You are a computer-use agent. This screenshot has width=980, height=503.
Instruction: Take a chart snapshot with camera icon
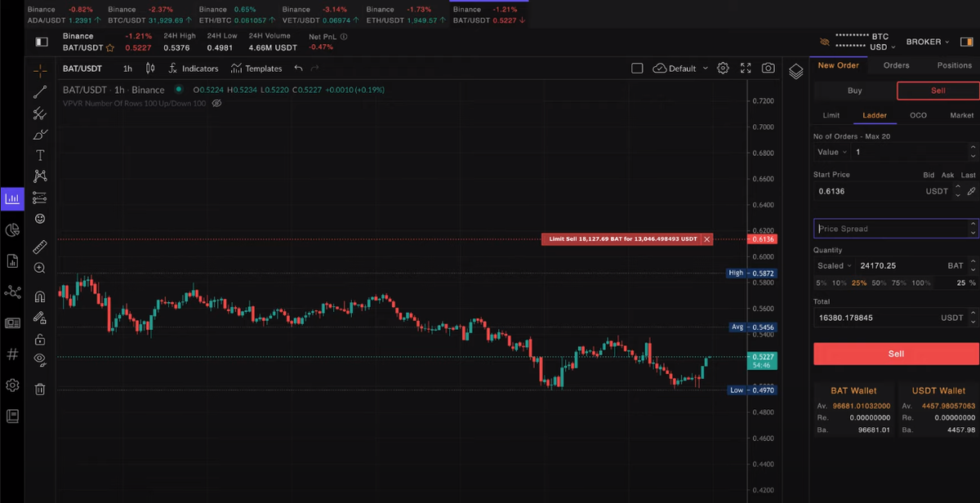[x=768, y=68]
